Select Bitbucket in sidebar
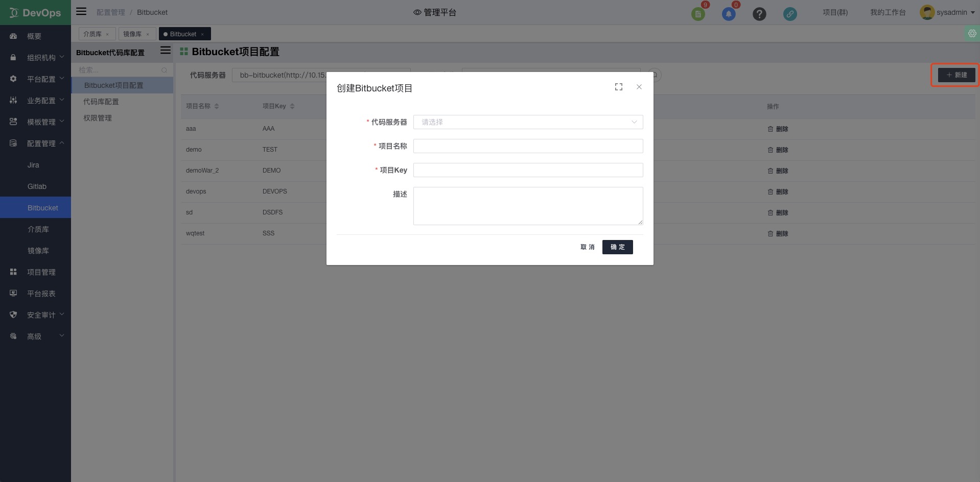This screenshot has height=482, width=980. pyautogui.click(x=35, y=208)
